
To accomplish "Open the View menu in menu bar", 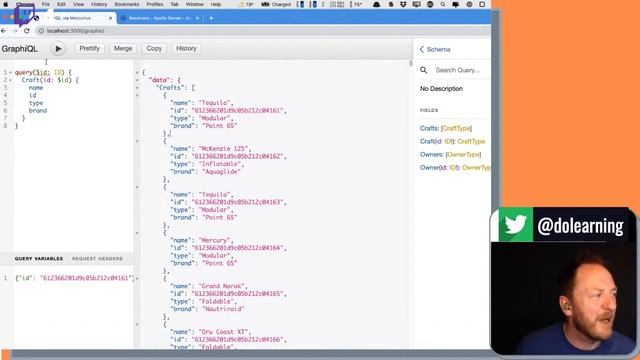I will (78, 4).
